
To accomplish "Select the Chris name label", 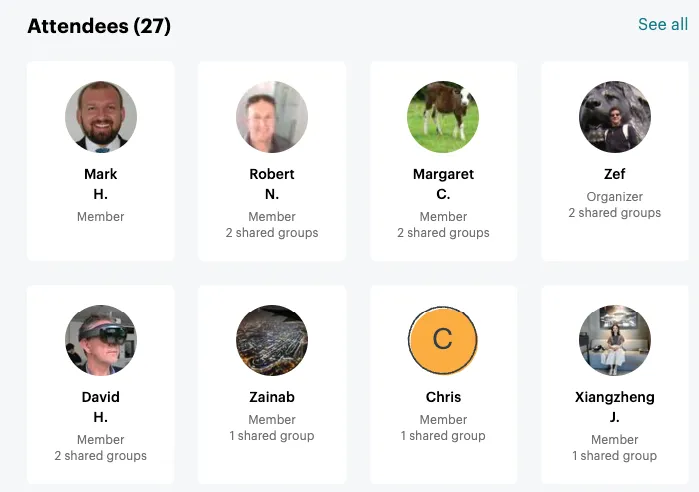I will pyautogui.click(x=443, y=397).
